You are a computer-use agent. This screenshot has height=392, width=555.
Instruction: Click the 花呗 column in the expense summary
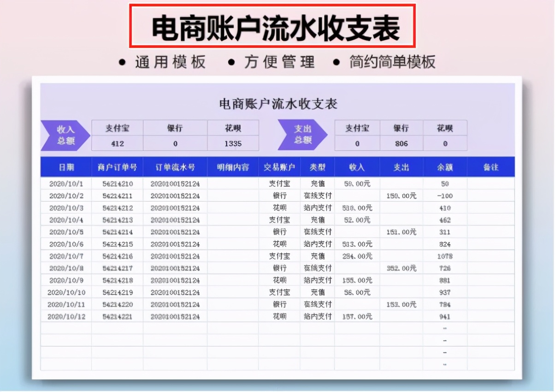click(445, 128)
